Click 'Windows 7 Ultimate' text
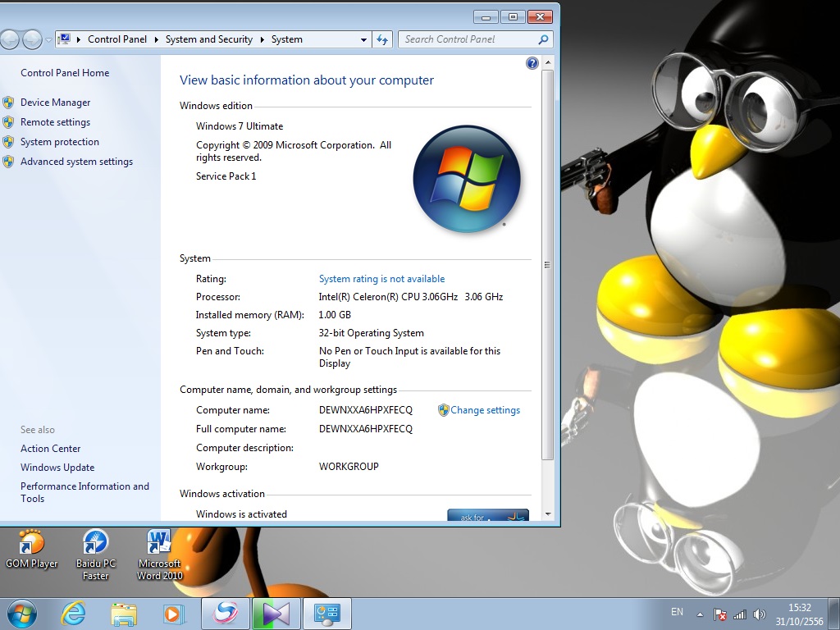This screenshot has height=630, width=840. coord(240,126)
